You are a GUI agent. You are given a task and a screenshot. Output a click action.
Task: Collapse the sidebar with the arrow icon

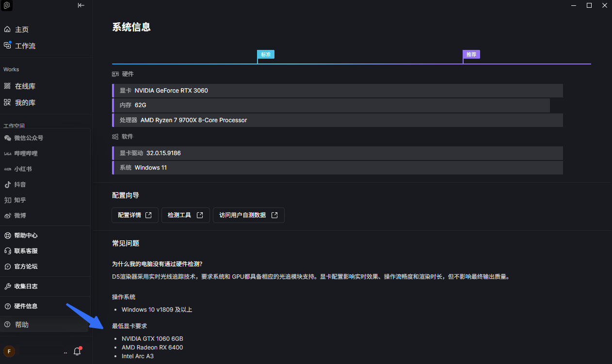81,5
